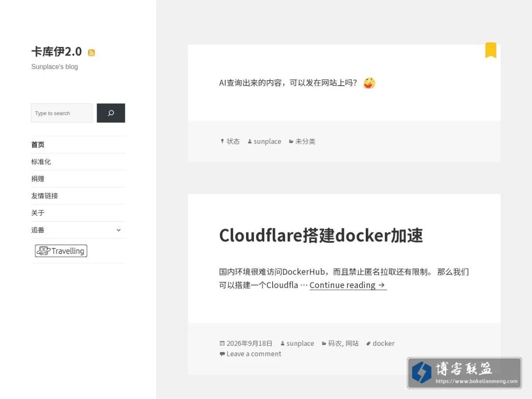The image size is (532, 399).
Task: Focus the 'Type to search' field
Action: [x=62, y=113]
